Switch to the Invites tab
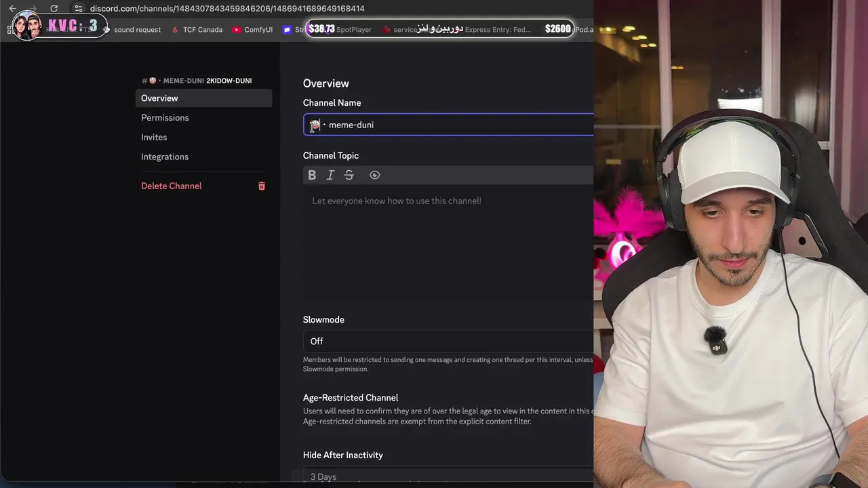Image resolution: width=868 pixels, height=488 pixels. pos(203,137)
